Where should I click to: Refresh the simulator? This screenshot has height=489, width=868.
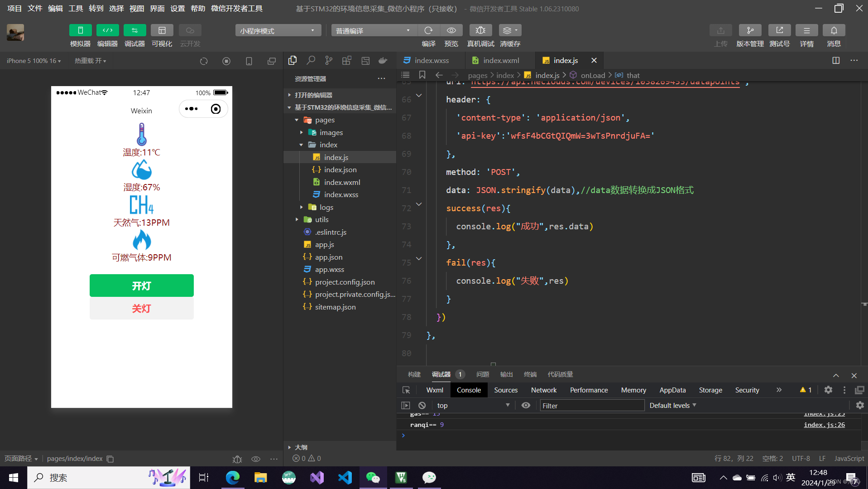click(204, 61)
